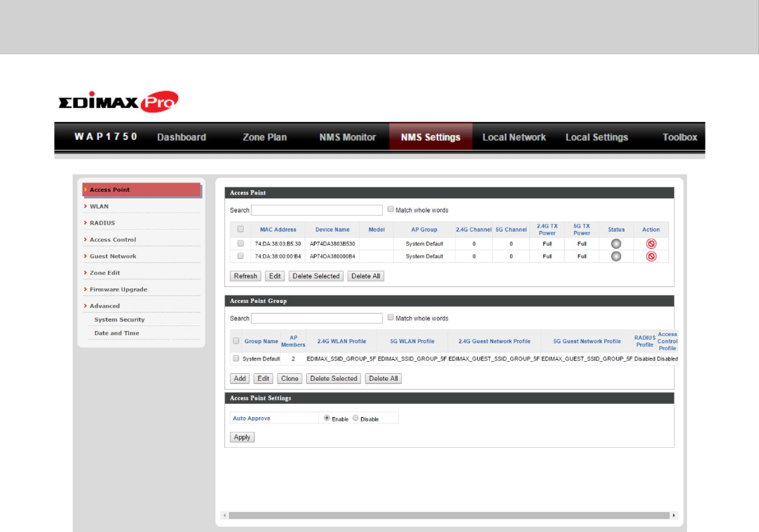Click the red block action icon for AP74DA380000B4
Screen dimensions: 759x532
coord(651,256)
